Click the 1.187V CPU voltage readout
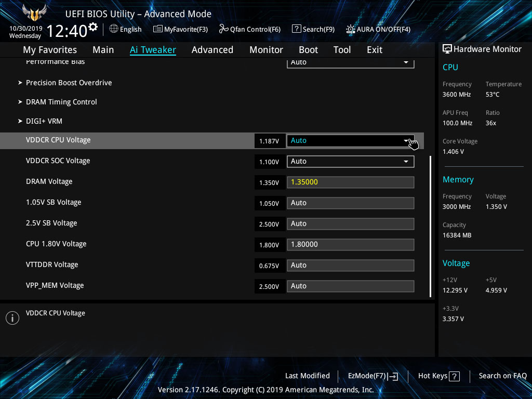The width and height of the screenshot is (532, 399). (x=270, y=141)
